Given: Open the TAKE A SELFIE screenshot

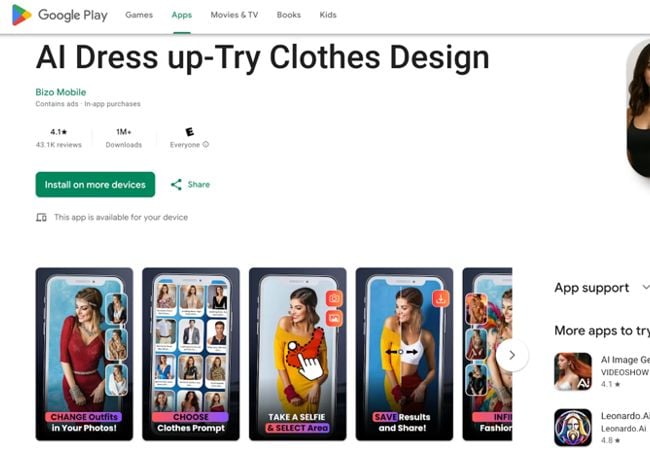Looking at the screenshot, I should pyautogui.click(x=298, y=354).
